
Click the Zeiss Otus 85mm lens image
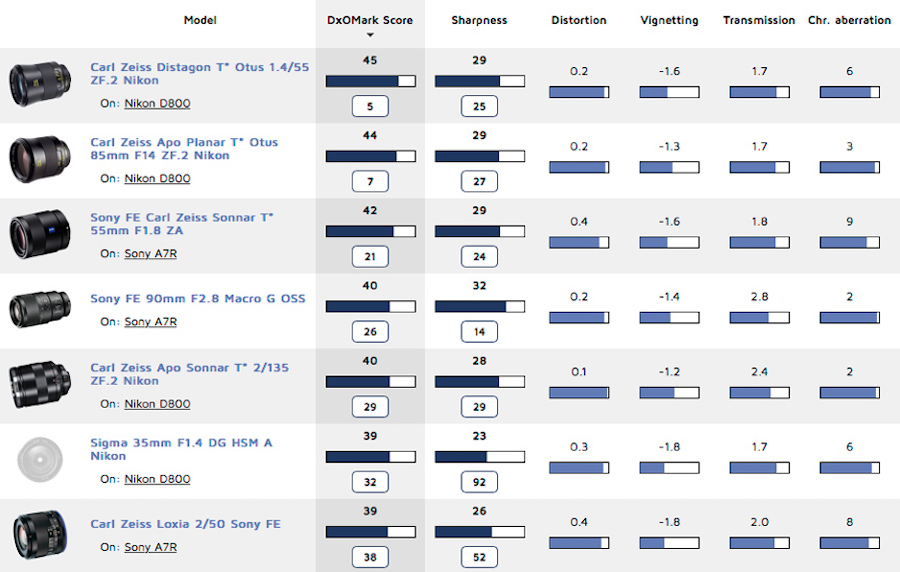click(x=36, y=160)
